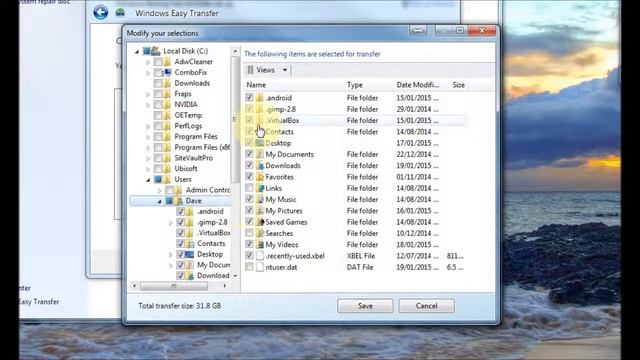Viewport: 640px width, 360px height.
Task: Select the Program Files (x86) tree folder
Action: pyautogui.click(x=202, y=147)
